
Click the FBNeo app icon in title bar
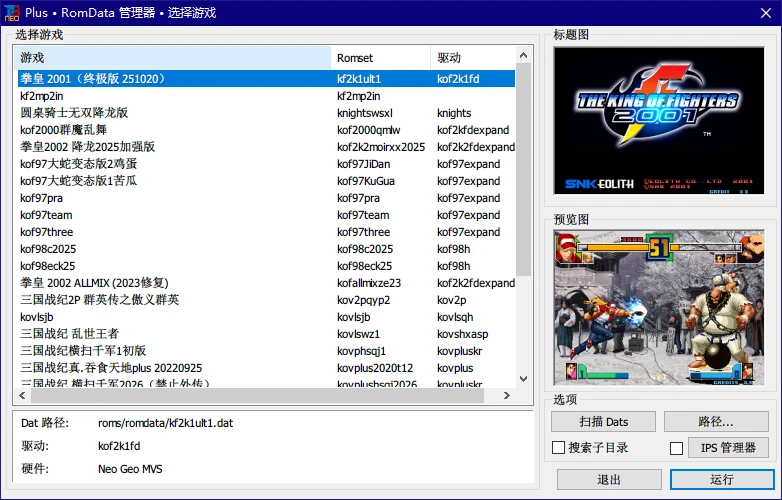point(12,13)
